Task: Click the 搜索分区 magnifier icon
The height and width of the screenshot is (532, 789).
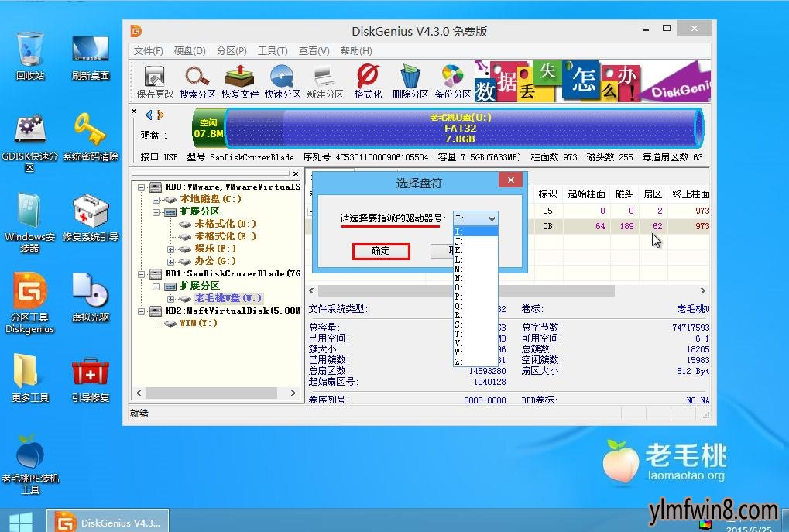Action: tap(197, 82)
